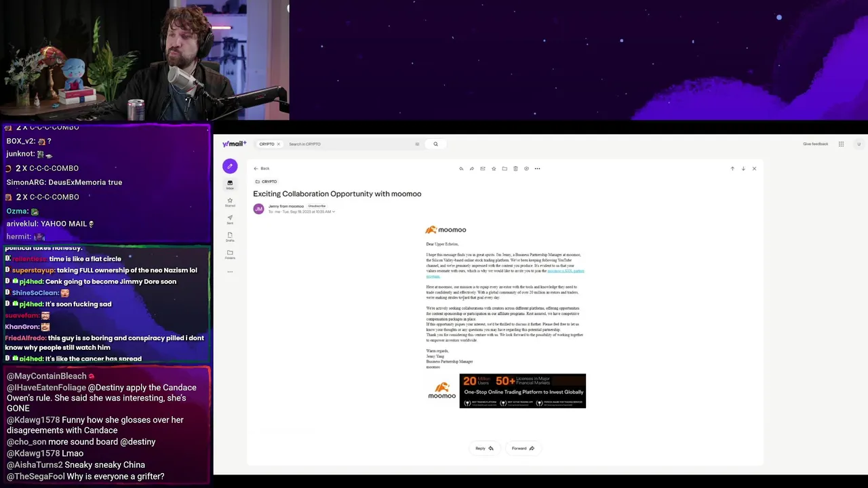Click @cho_son more sound board message
The width and height of the screenshot is (868, 488).
point(81,442)
